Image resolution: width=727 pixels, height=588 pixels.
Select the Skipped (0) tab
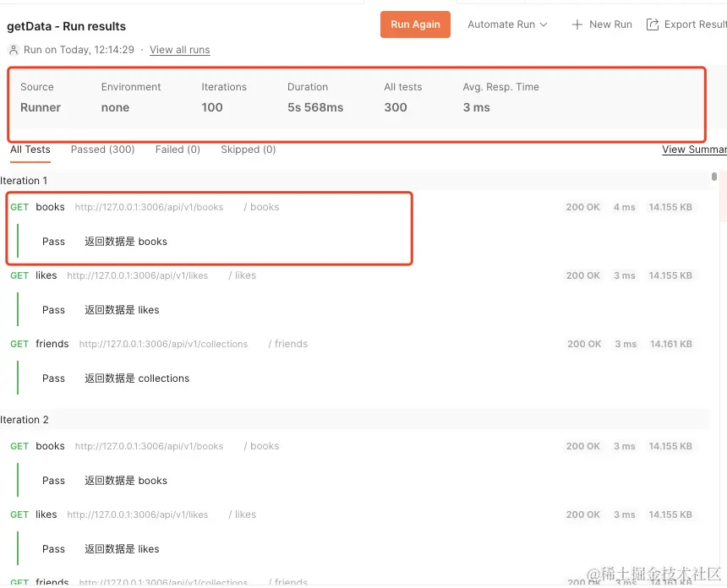[x=248, y=150]
